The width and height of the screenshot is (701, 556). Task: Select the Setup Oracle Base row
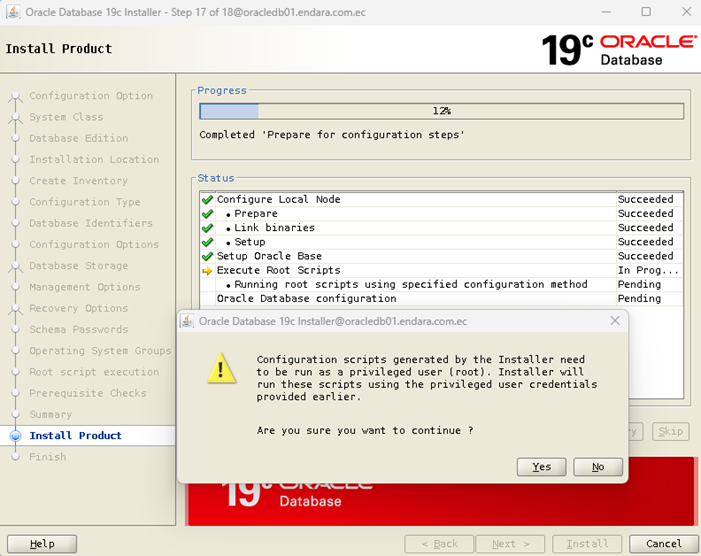tap(441, 256)
